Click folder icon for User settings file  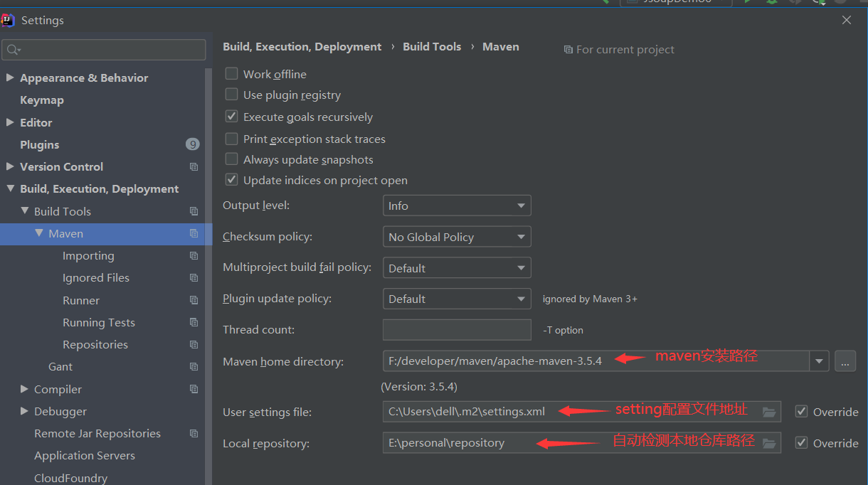(768, 412)
